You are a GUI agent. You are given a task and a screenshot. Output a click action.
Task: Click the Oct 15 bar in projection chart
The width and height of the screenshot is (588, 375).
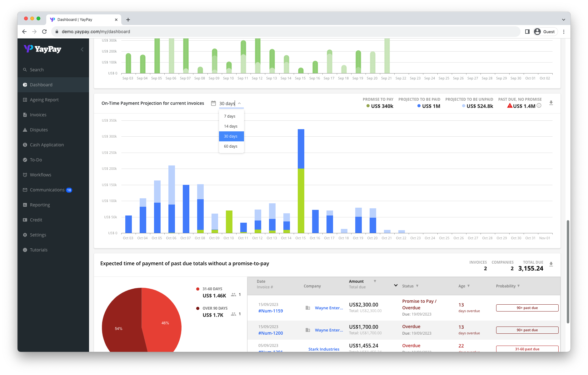pos(301,181)
